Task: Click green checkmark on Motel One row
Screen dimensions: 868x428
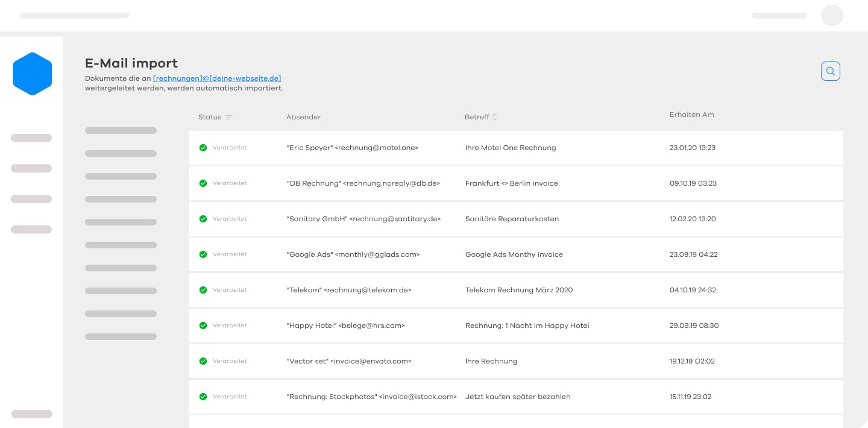Action: click(203, 148)
